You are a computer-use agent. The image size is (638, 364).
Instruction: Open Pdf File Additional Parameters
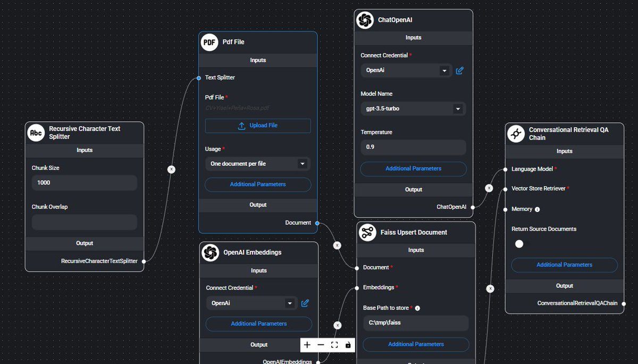258,184
